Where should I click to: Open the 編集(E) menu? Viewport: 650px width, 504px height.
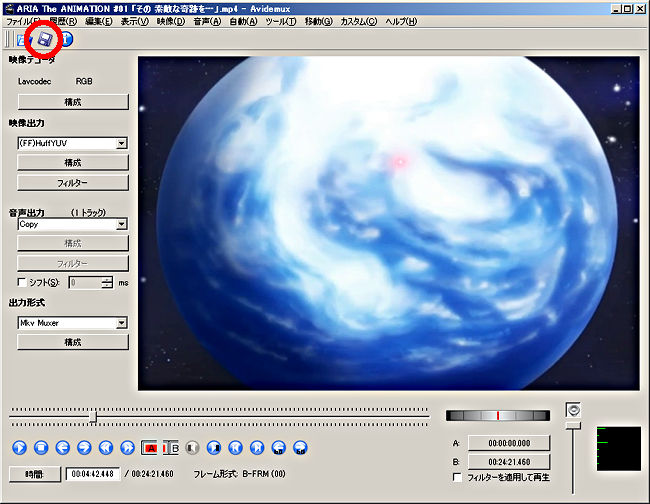pos(99,22)
